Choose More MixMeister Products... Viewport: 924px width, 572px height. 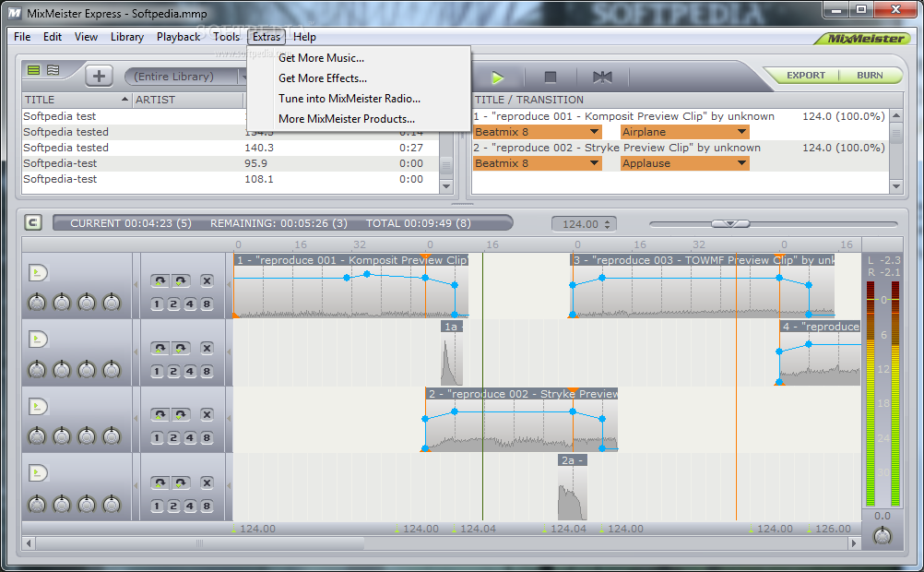[x=360, y=118]
